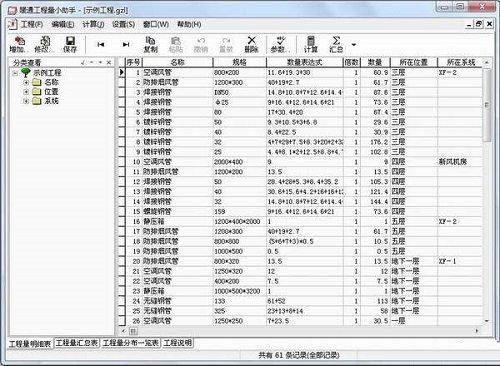Click the horizontal scroll right arrow
The width and height of the screenshot is (500, 366).
point(477,331)
